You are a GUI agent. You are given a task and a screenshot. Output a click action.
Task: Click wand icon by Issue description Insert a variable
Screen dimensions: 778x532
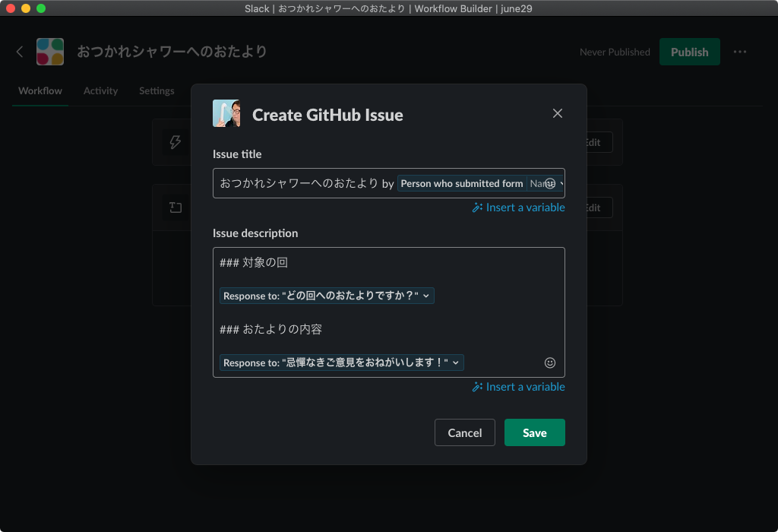[x=477, y=387]
